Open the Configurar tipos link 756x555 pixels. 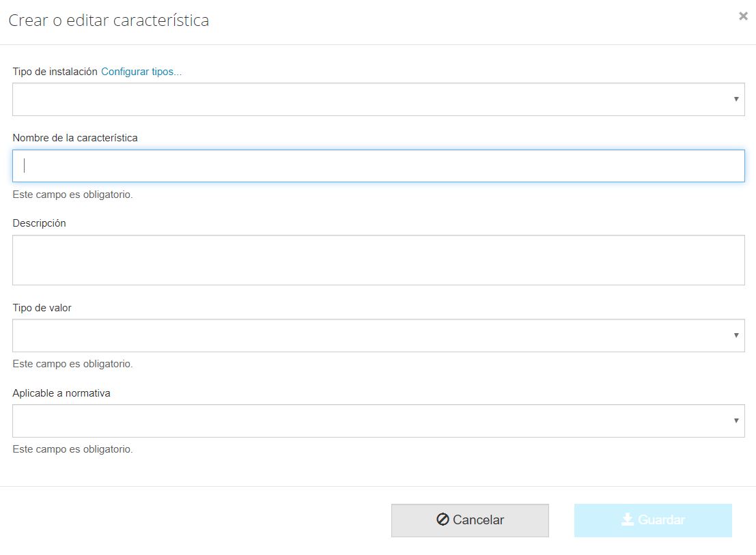click(141, 72)
